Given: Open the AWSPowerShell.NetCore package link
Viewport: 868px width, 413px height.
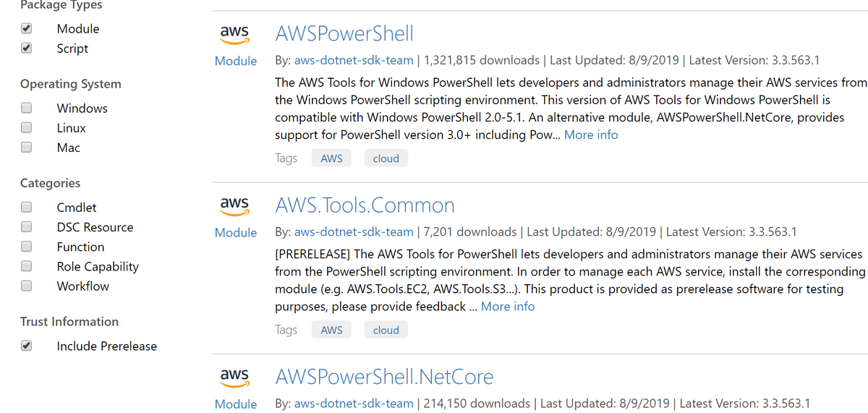Looking at the screenshot, I should click(x=384, y=376).
